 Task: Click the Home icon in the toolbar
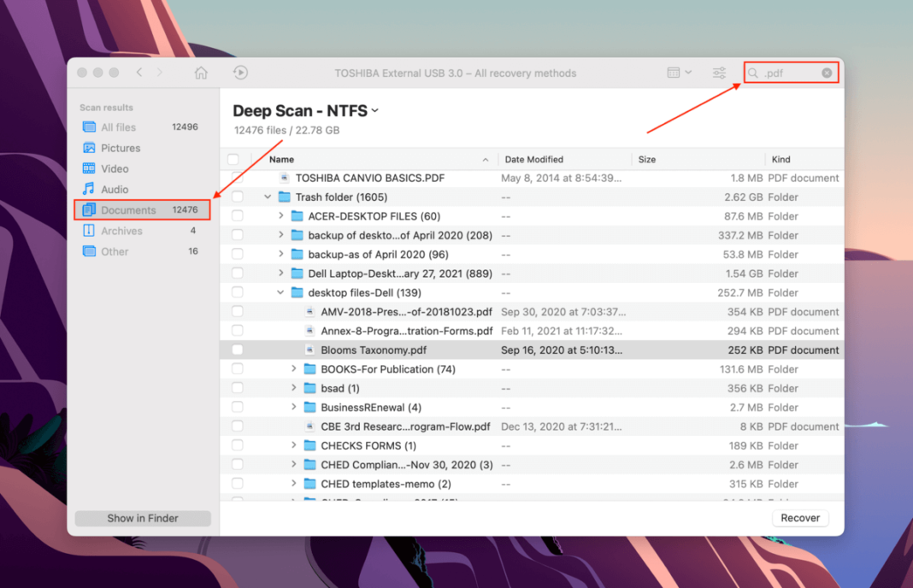[200, 73]
